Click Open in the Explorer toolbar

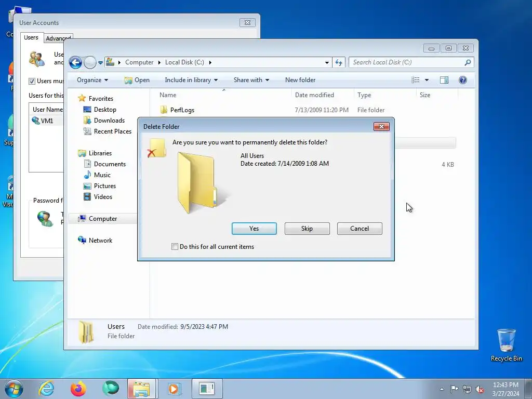click(x=137, y=80)
